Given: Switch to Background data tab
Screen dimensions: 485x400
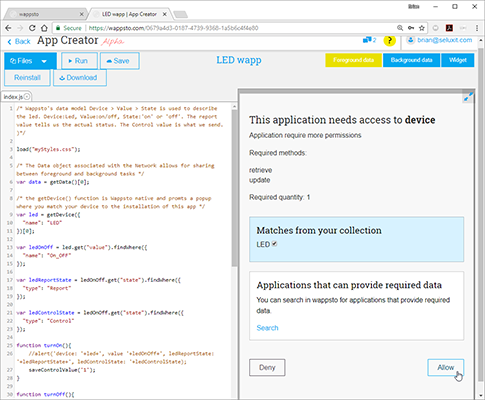Looking at the screenshot, I should point(411,60).
